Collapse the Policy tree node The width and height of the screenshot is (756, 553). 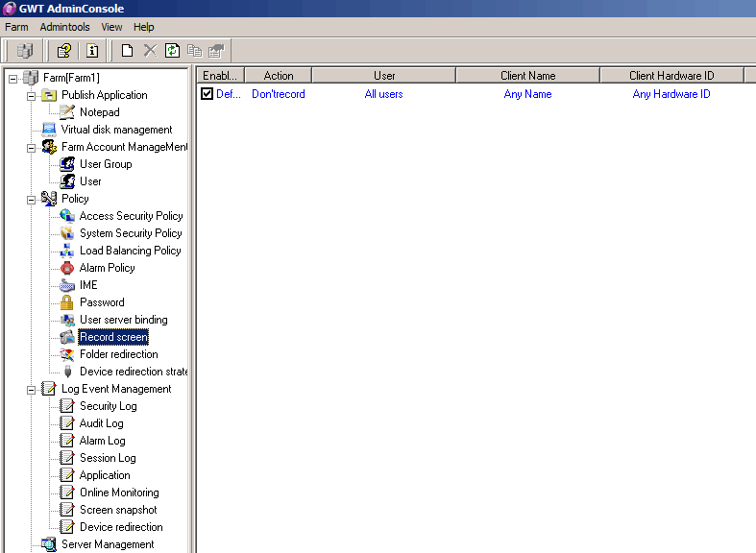[32, 199]
